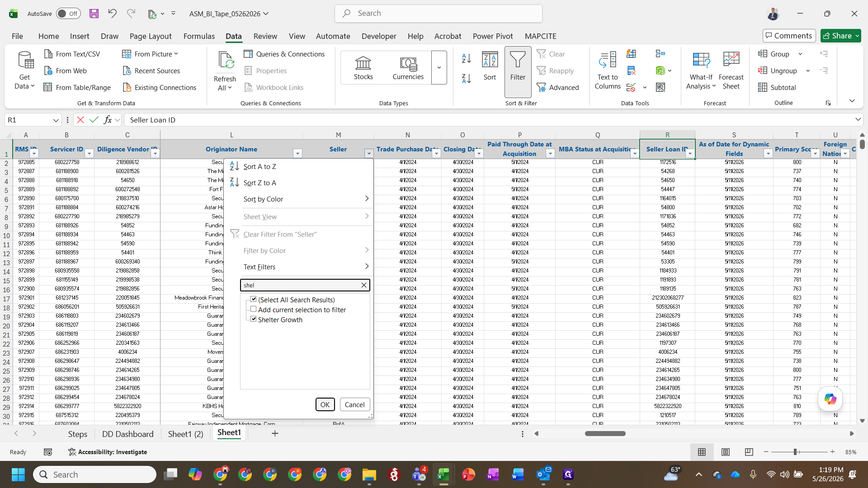868x488 pixels.
Task: Open Windows Start menu
Action: pos(18,474)
